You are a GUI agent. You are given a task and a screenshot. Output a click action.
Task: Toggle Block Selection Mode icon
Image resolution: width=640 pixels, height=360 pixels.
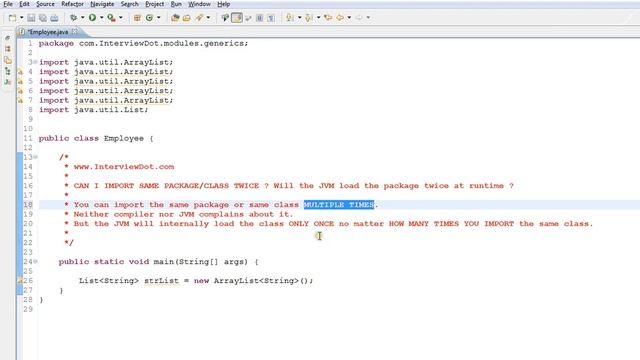pyautogui.click(x=260, y=18)
